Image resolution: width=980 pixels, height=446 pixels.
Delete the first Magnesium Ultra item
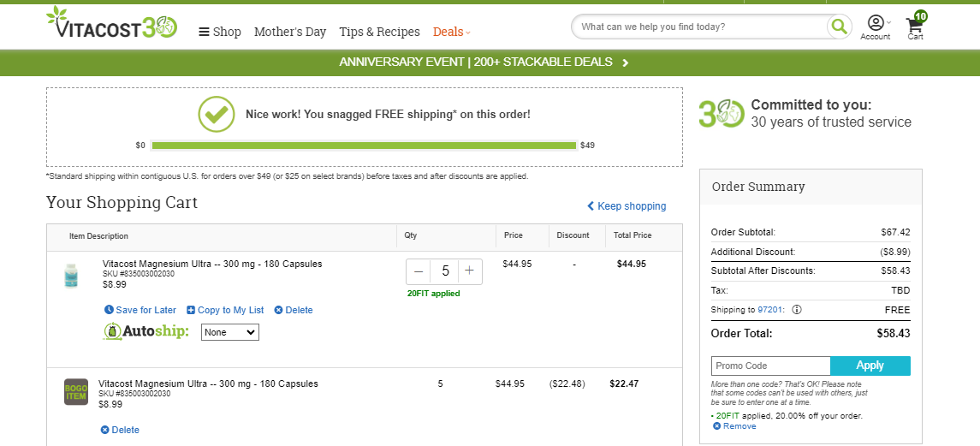[294, 310]
